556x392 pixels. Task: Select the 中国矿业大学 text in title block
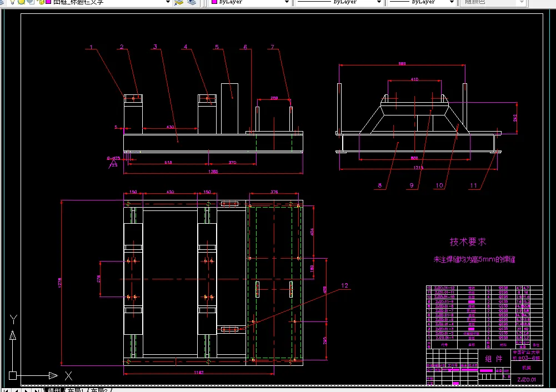(x=527, y=353)
